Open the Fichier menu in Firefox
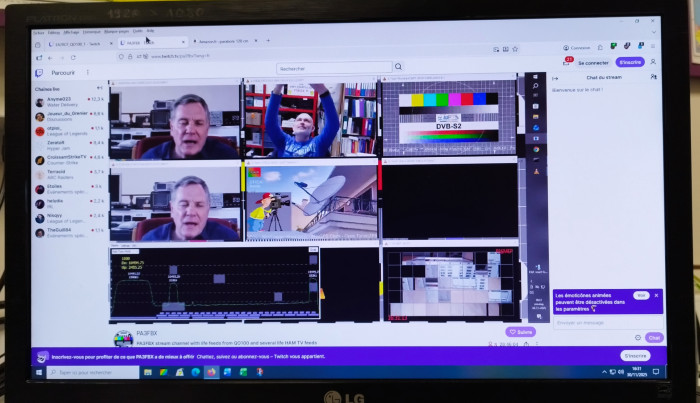 pyautogui.click(x=39, y=33)
